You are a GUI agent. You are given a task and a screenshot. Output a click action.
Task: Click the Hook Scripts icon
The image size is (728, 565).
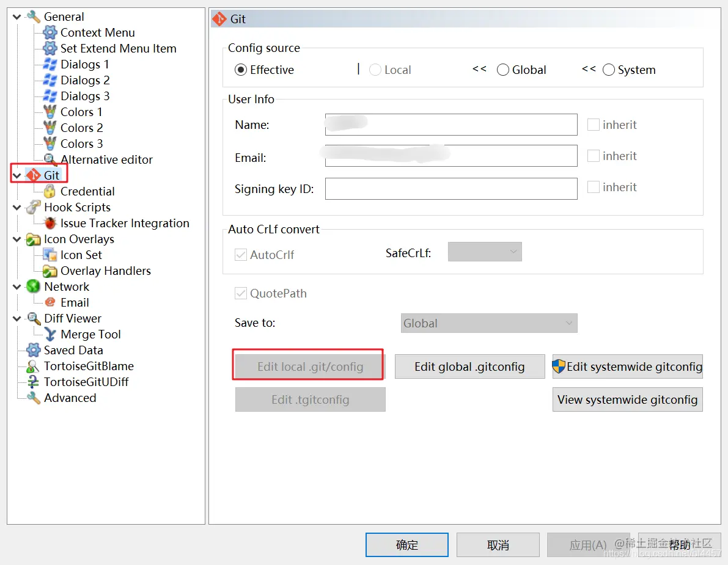pos(34,207)
